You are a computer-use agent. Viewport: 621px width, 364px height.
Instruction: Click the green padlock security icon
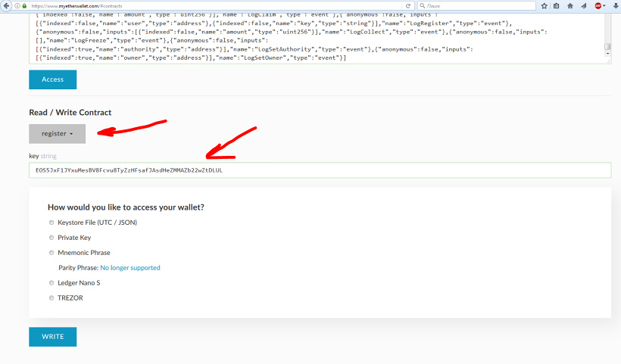point(24,6)
